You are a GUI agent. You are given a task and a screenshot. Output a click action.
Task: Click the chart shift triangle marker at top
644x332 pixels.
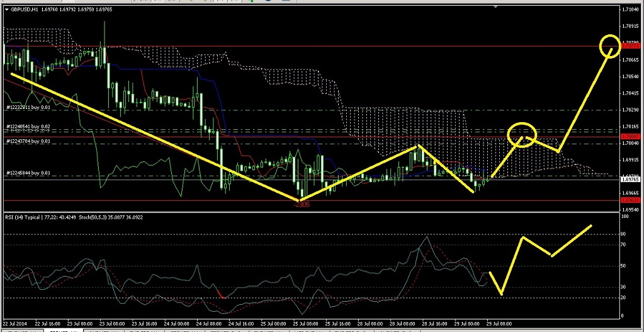[x=495, y=7]
